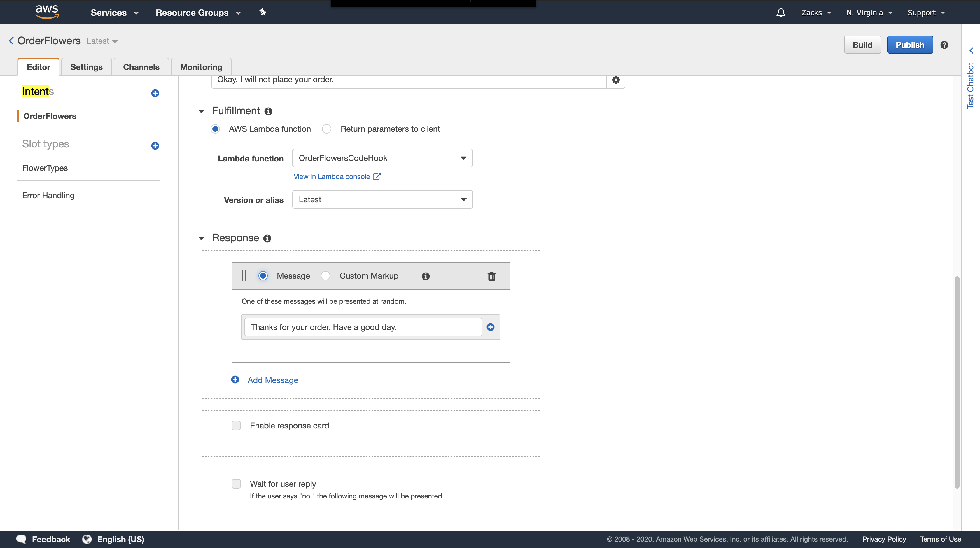
Task: Check Wait for user reply
Action: pyautogui.click(x=236, y=484)
